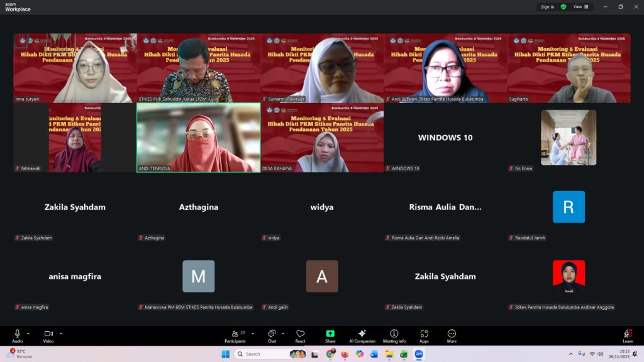Toggle camera with the Video button
The image size is (644, 362).
48,336
